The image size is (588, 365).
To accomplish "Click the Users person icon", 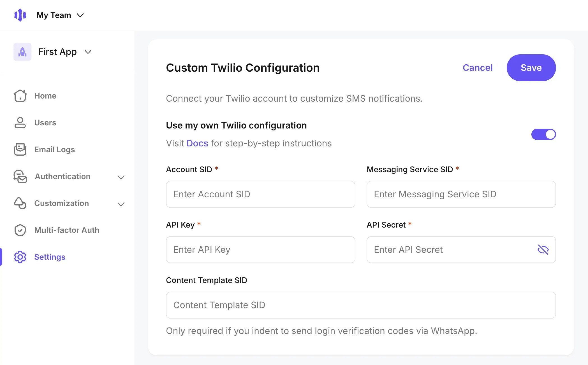I will click(x=20, y=123).
